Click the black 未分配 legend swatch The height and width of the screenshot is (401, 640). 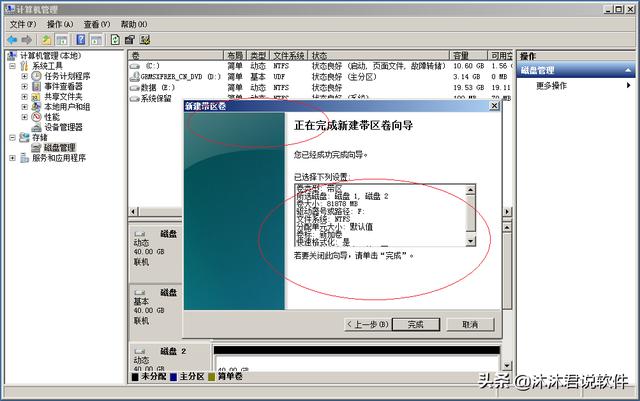[135, 377]
